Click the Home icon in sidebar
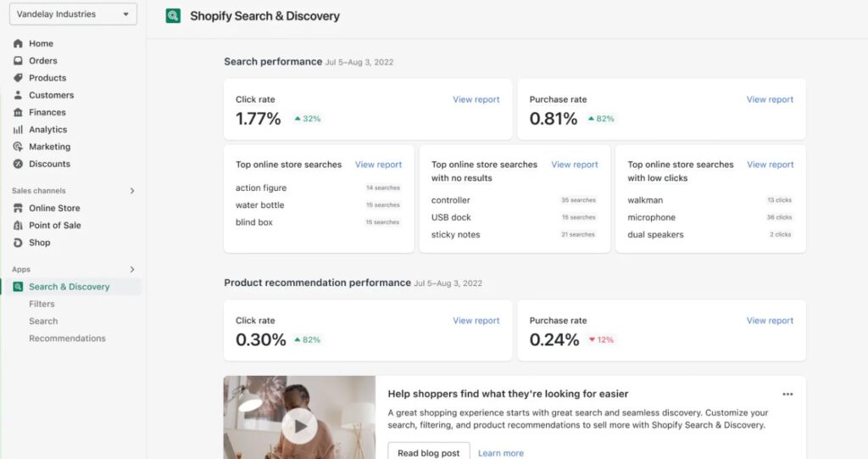 click(x=18, y=43)
